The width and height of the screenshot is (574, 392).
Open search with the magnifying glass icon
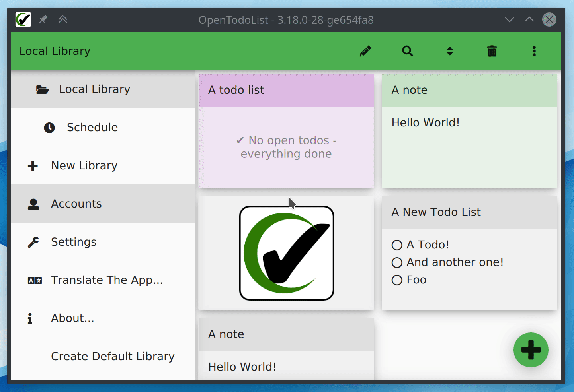point(408,51)
